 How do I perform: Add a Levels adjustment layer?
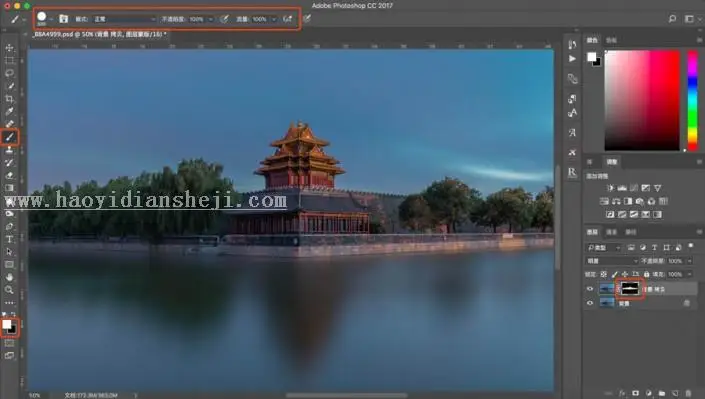622,188
